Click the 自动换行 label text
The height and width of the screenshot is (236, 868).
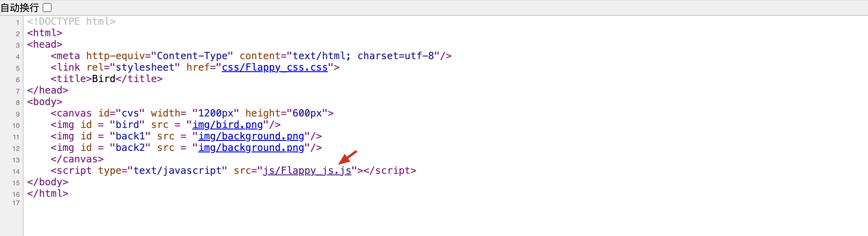[x=20, y=8]
